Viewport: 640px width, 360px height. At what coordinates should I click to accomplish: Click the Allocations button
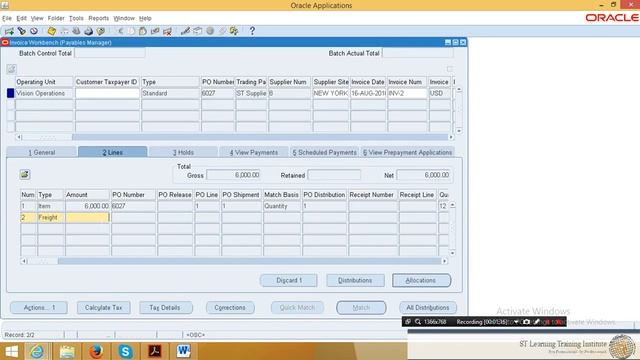(421, 280)
